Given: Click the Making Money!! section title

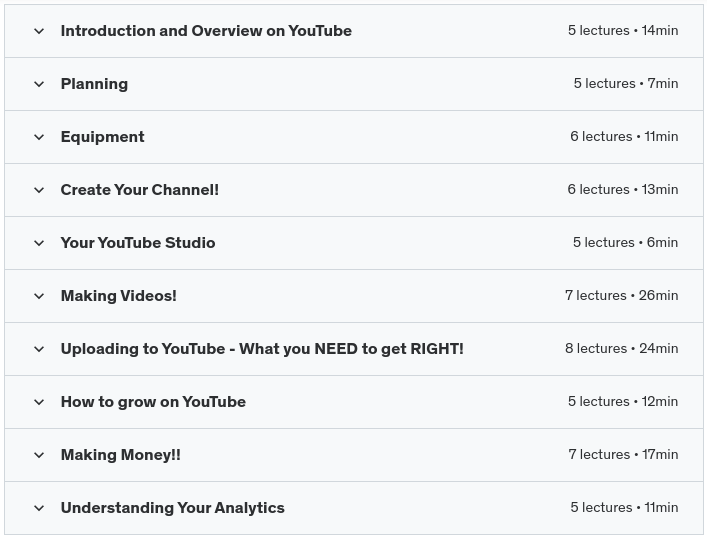Looking at the screenshot, I should pos(120,455).
